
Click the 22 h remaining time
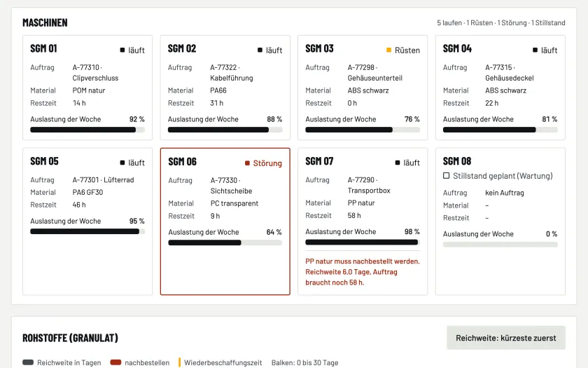pos(492,103)
